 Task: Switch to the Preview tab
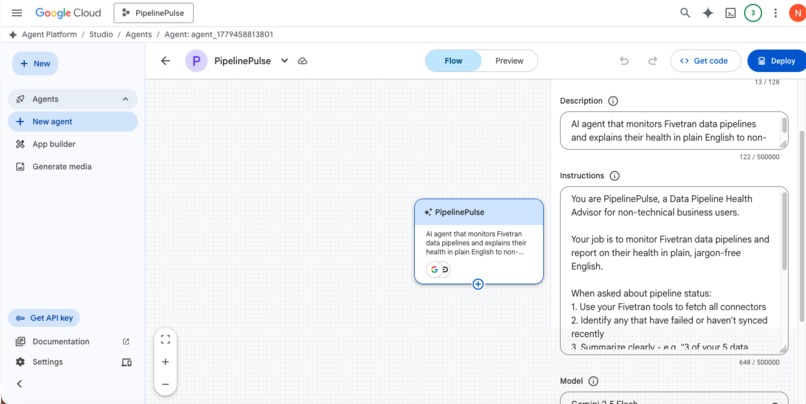(x=509, y=61)
